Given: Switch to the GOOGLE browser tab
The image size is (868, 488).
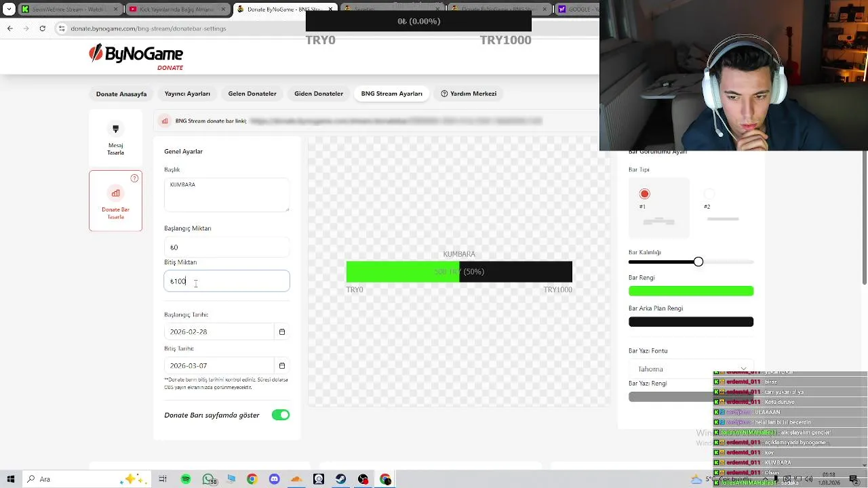Looking at the screenshot, I should 578,9.
